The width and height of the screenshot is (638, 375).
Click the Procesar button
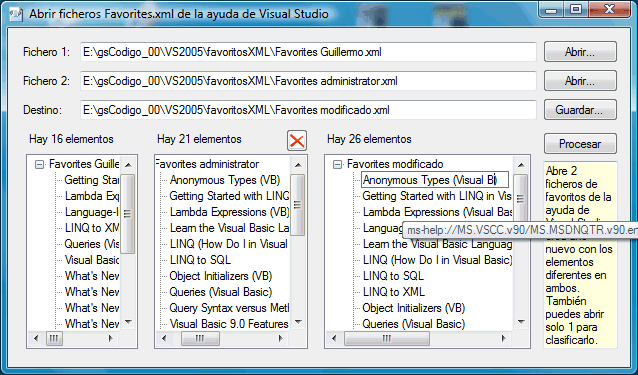coord(580,144)
